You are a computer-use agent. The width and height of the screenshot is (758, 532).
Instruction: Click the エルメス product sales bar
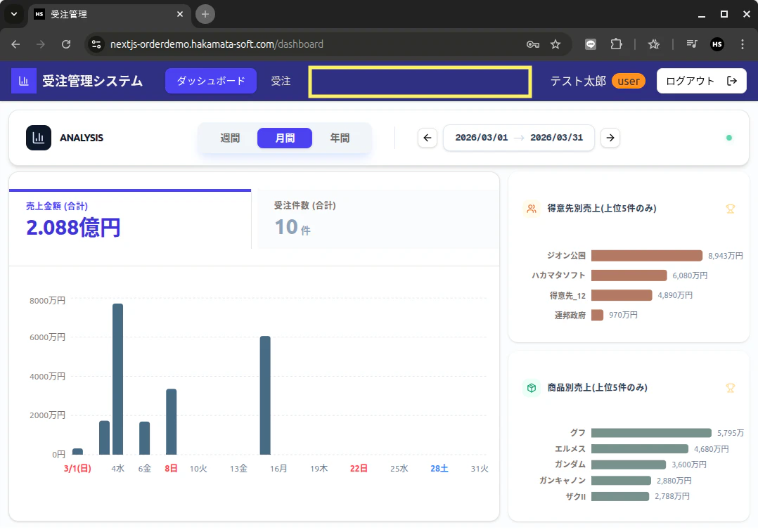click(640, 449)
